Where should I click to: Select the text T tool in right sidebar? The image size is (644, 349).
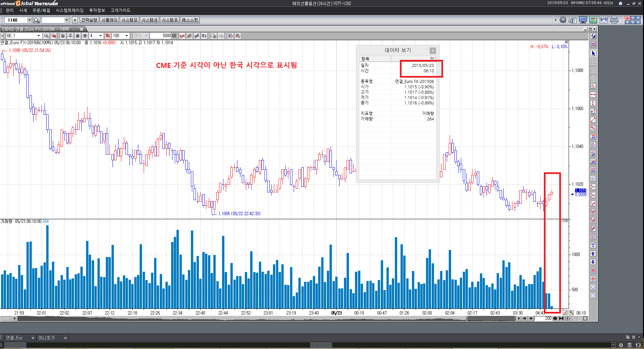click(x=593, y=245)
